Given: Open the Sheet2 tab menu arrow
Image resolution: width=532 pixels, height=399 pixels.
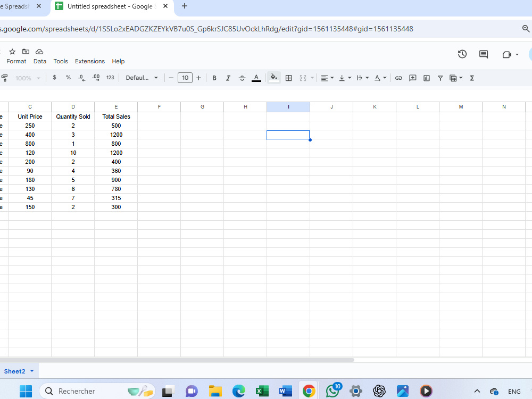Looking at the screenshot, I should [x=32, y=371].
